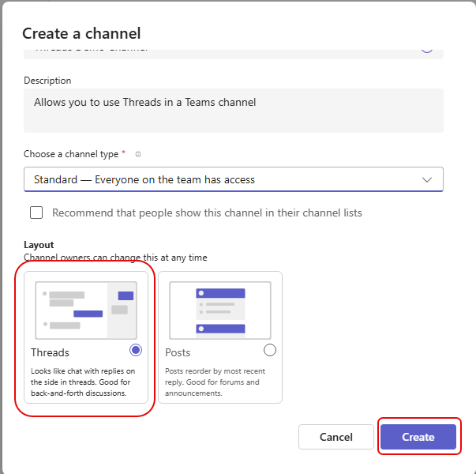This screenshot has height=474, width=476.
Task: Click the 'Choose a channel type' label
Action: [71, 154]
